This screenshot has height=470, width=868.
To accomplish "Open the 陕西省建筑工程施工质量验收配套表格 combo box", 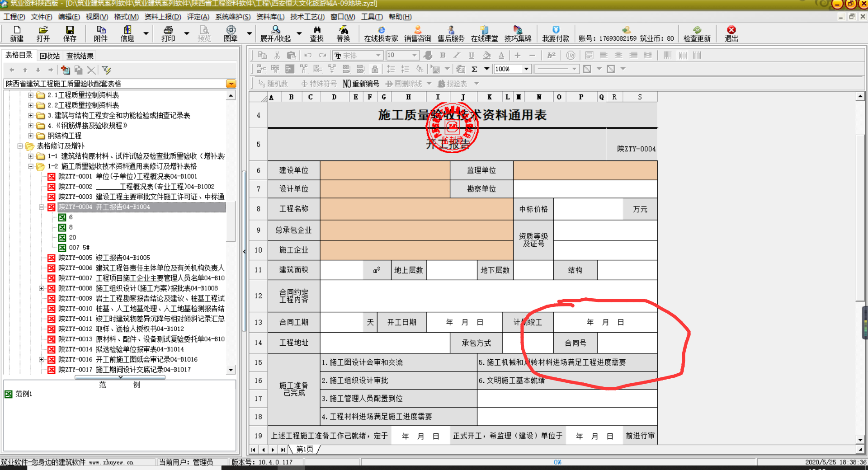I will point(120,84).
